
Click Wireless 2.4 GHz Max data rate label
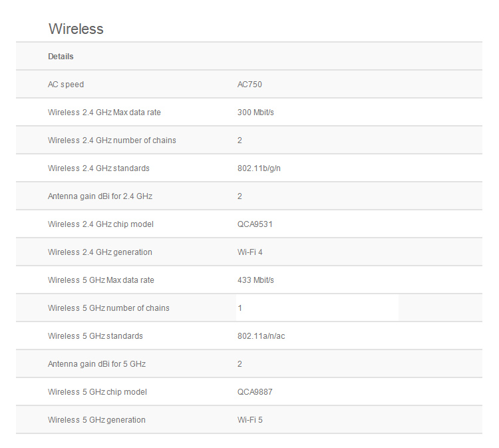[x=104, y=112]
